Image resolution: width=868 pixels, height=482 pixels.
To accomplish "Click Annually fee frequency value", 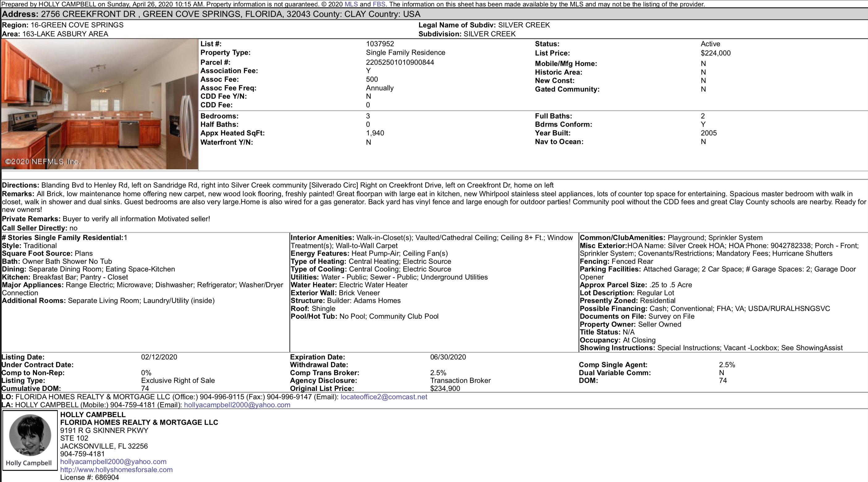I will (x=380, y=88).
